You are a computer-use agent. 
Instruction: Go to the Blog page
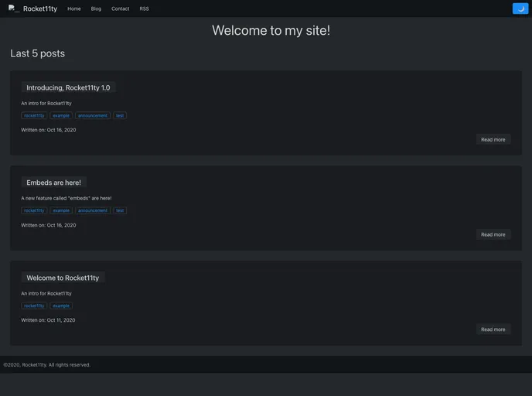tap(96, 9)
